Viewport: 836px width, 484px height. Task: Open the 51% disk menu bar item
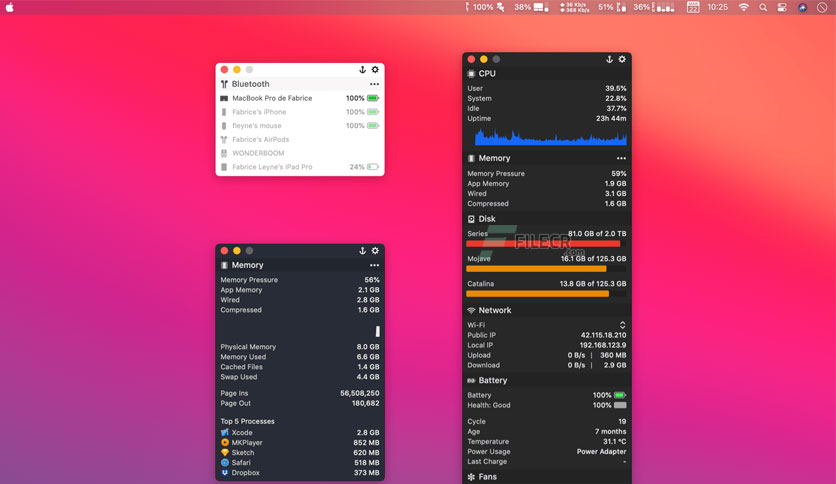[612, 7]
